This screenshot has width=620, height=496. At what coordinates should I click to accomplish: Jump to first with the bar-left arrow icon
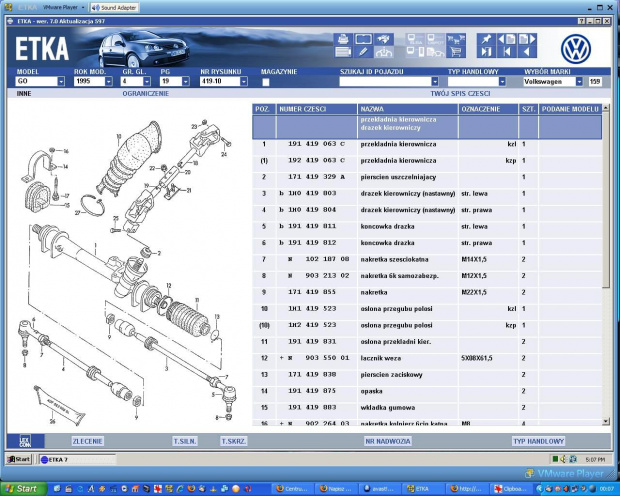507,52
